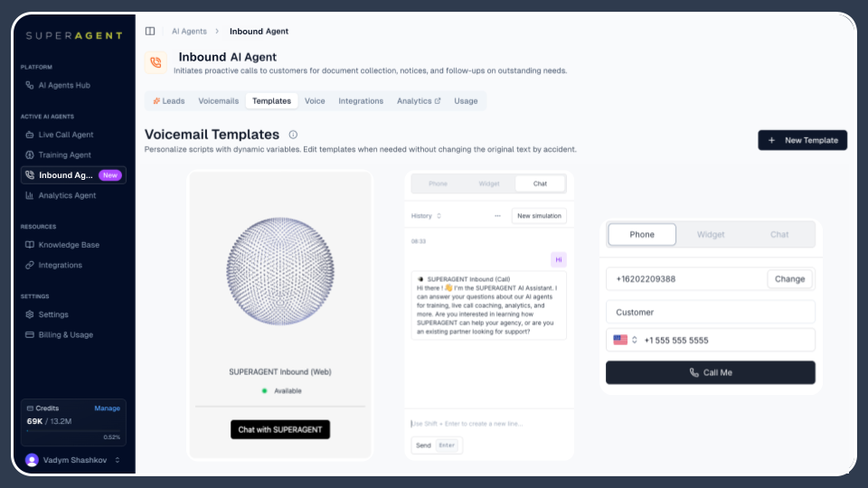Go to Training Agent
This screenshot has height=488, width=868.
click(64, 155)
